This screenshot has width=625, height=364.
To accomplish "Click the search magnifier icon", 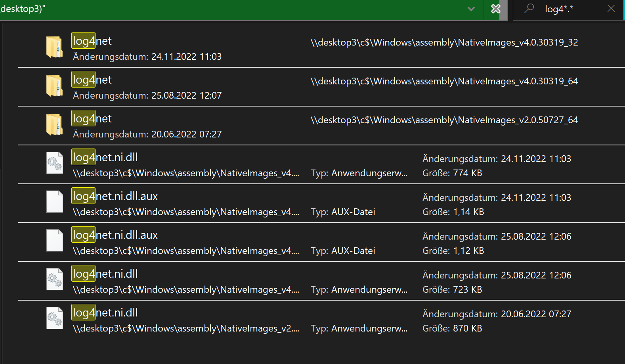I will click(x=529, y=8).
